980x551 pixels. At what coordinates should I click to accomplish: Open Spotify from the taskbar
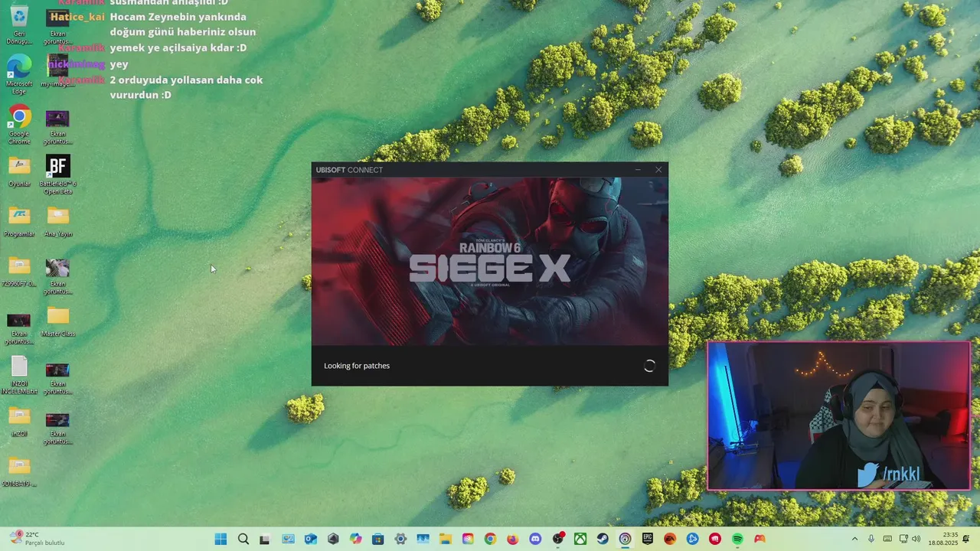click(x=737, y=539)
